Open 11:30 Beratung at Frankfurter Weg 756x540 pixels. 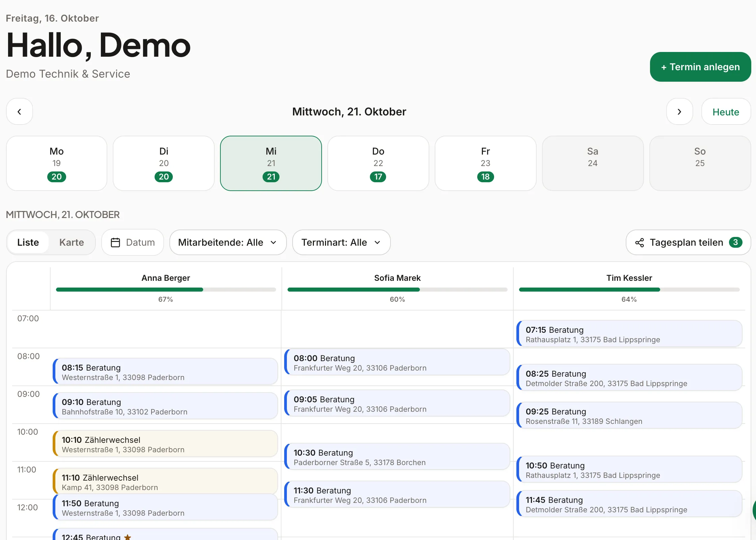point(397,494)
